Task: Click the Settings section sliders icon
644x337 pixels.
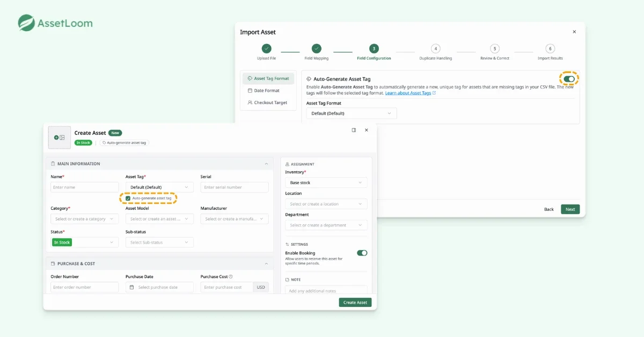Action: point(288,244)
